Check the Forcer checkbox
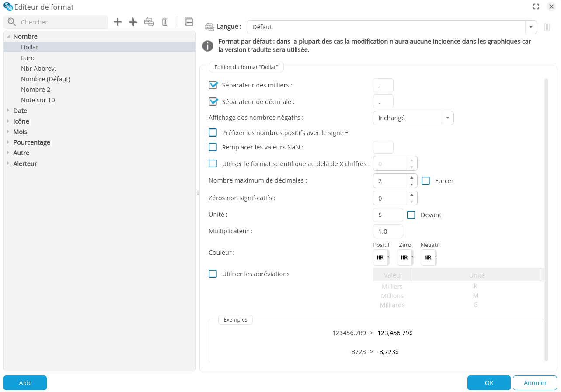 [425, 180]
